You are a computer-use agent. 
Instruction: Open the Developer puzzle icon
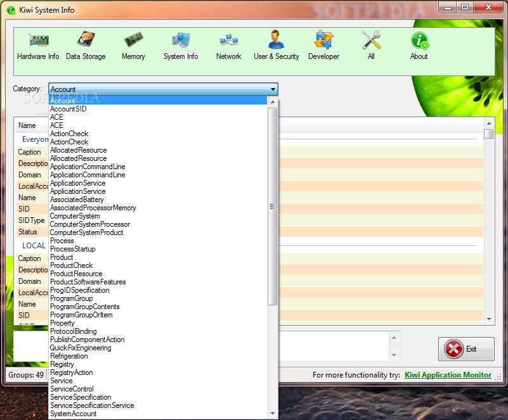tap(323, 40)
